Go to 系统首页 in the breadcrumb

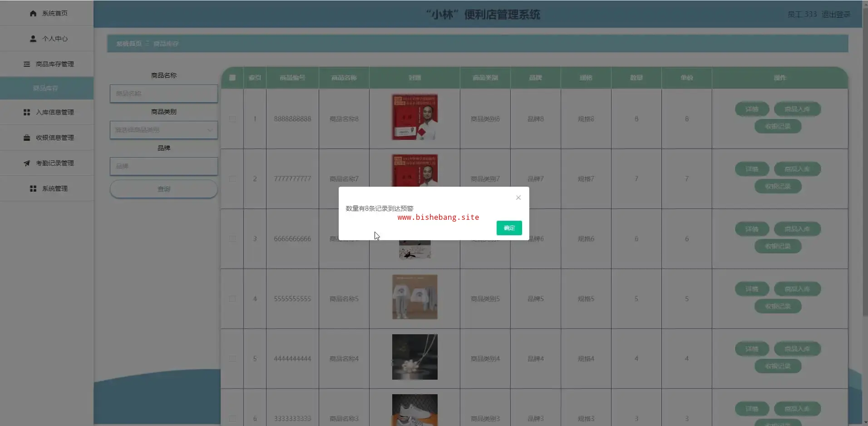129,44
